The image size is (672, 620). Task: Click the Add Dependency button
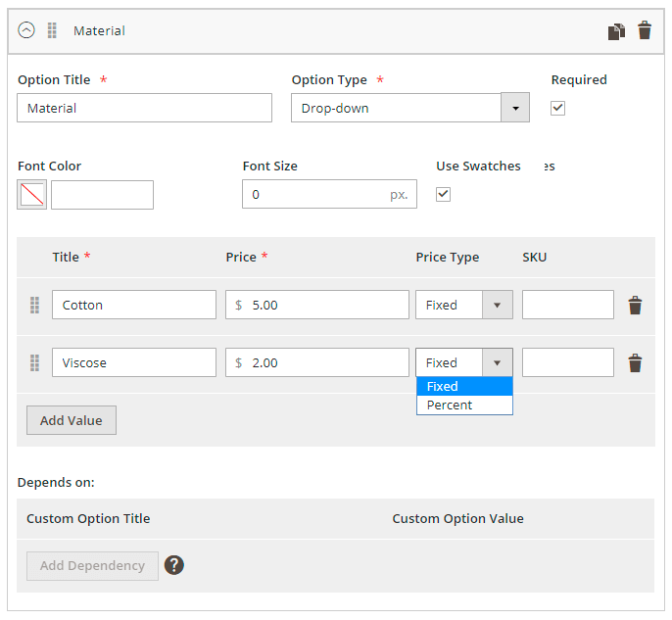(92, 565)
